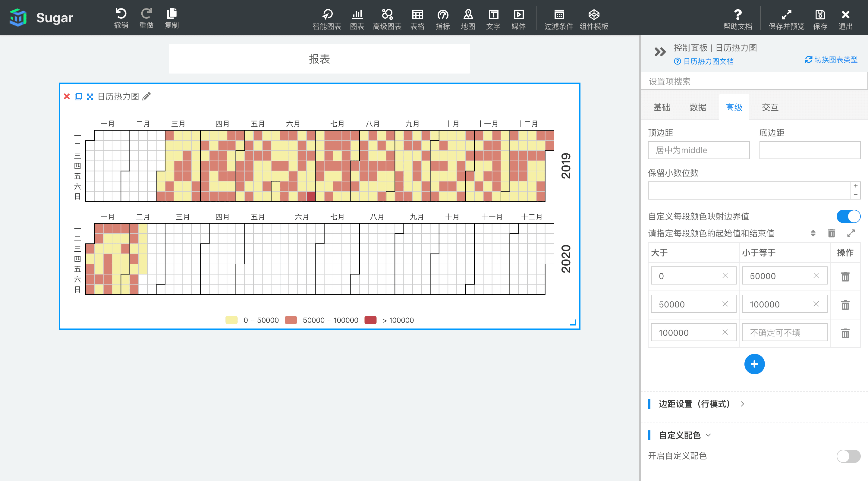Click the chart resize handle corner

click(x=573, y=322)
